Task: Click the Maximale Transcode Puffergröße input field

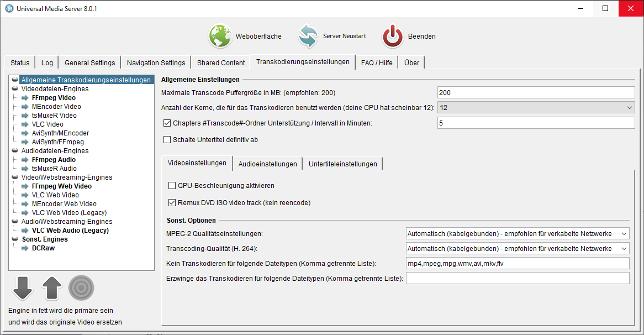Action: [536, 92]
